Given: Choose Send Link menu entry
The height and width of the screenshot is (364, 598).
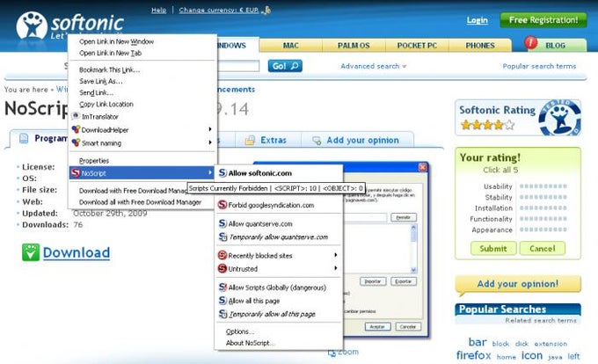Looking at the screenshot, I should point(96,92).
